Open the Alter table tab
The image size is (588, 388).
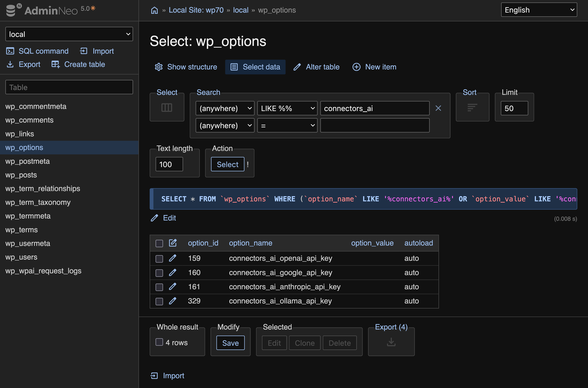(316, 67)
